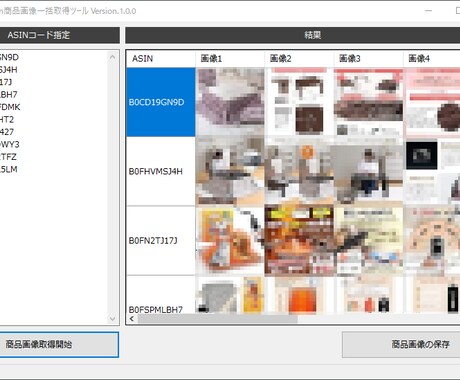This screenshot has height=380, width=460.
Task: Select the B0FSPMLBH7 ASIN cell
Action: pyautogui.click(x=161, y=295)
